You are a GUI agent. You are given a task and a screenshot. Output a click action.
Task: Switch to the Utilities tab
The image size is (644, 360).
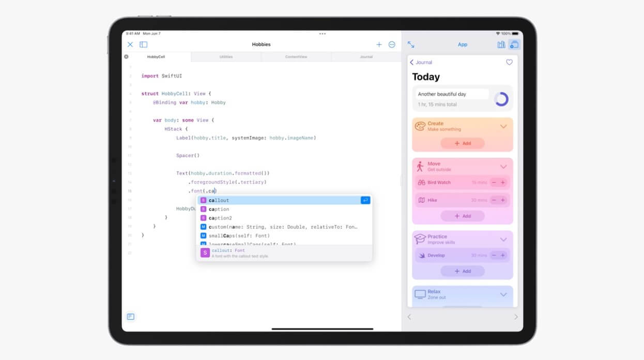226,57
